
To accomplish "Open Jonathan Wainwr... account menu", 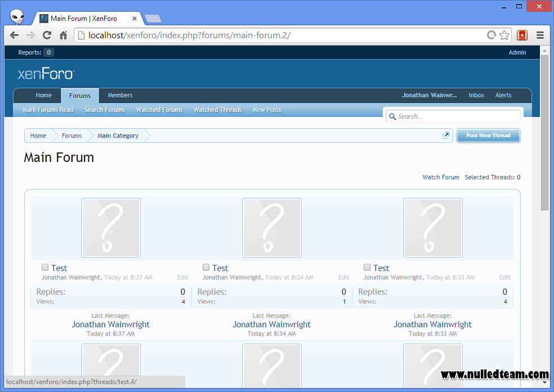I will pyautogui.click(x=429, y=95).
